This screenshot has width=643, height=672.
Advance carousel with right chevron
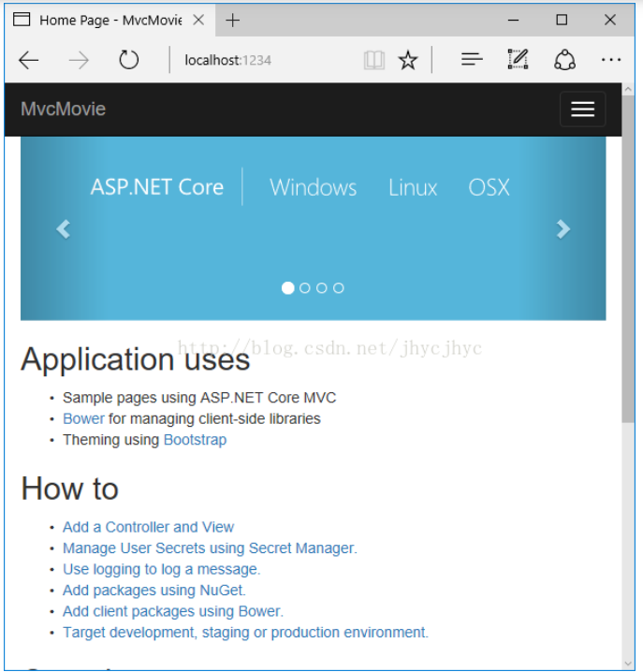click(563, 229)
